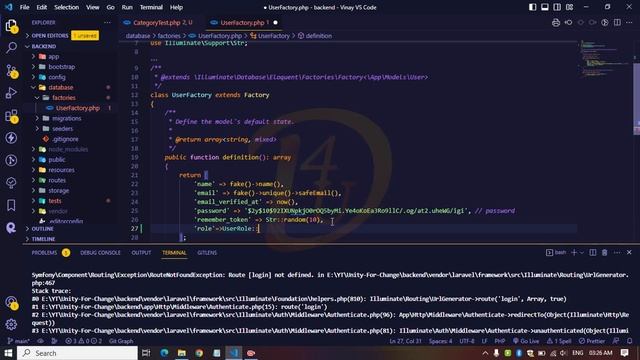640x360 pixels.
Task: Open Source Control view
Action: (11, 71)
